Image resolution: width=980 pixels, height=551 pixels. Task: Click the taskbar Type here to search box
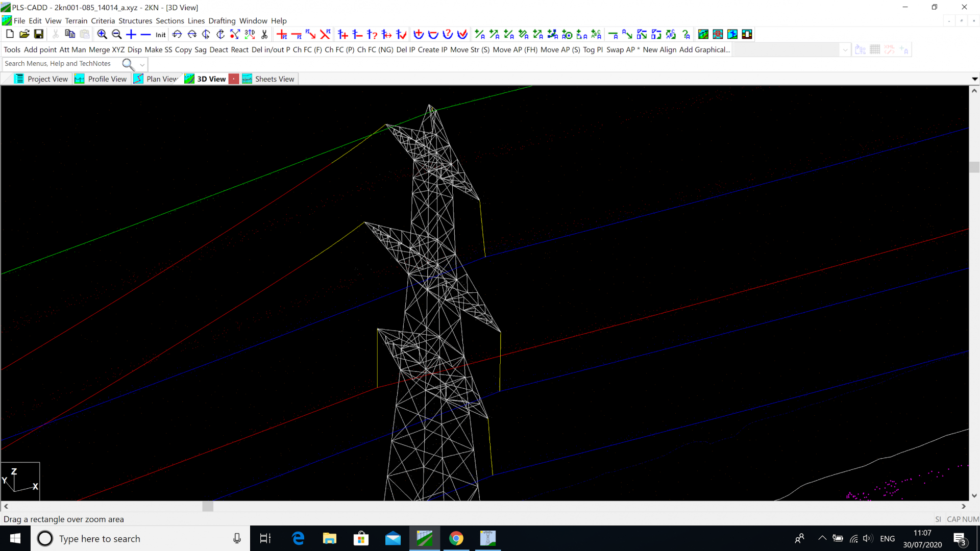[140, 539]
